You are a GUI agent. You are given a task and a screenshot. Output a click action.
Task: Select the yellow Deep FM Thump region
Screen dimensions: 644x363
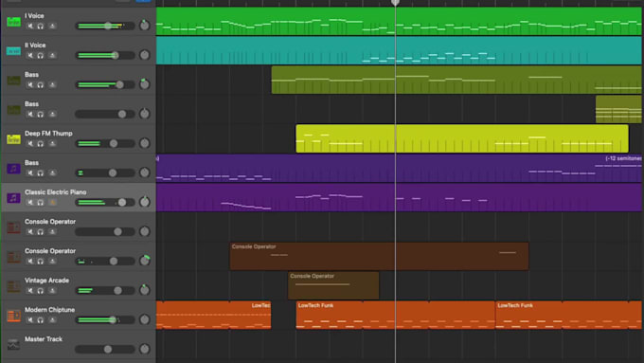[x=462, y=138]
